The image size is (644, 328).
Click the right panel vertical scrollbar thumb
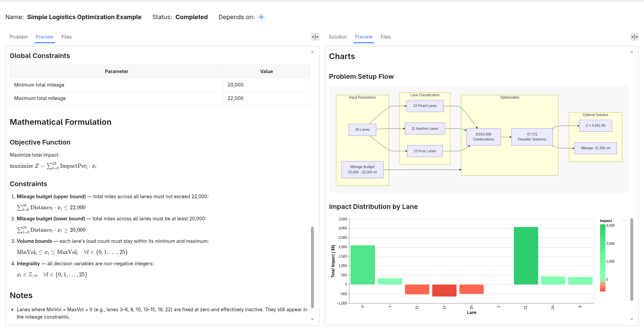632,259
